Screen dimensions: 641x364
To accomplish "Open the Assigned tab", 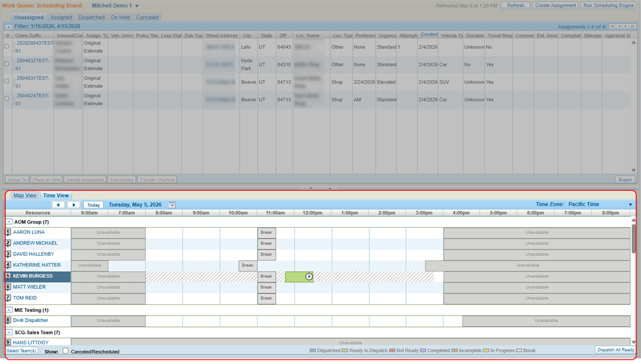I will (x=61, y=17).
